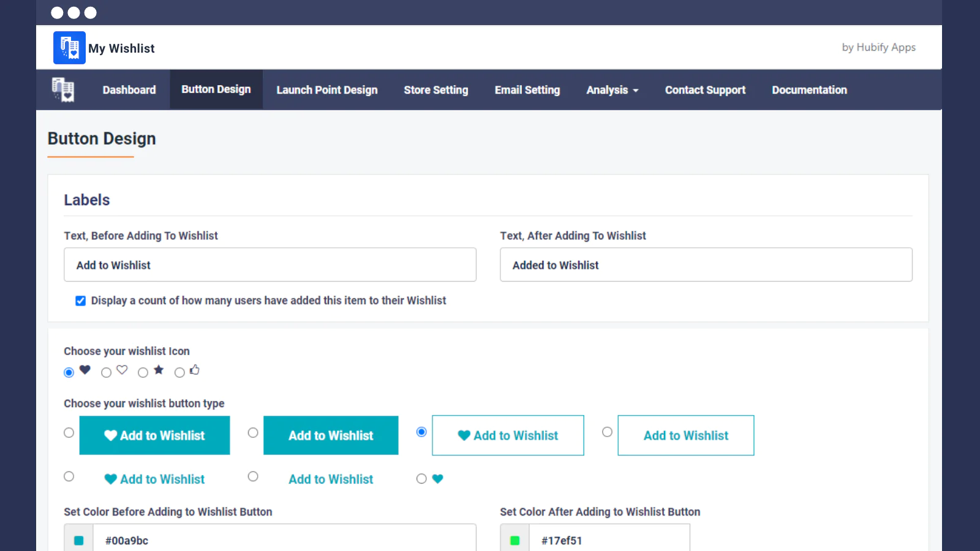The height and width of the screenshot is (551, 980).
Task: Switch to the Launch Point Design tab
Action: [326, 90]
